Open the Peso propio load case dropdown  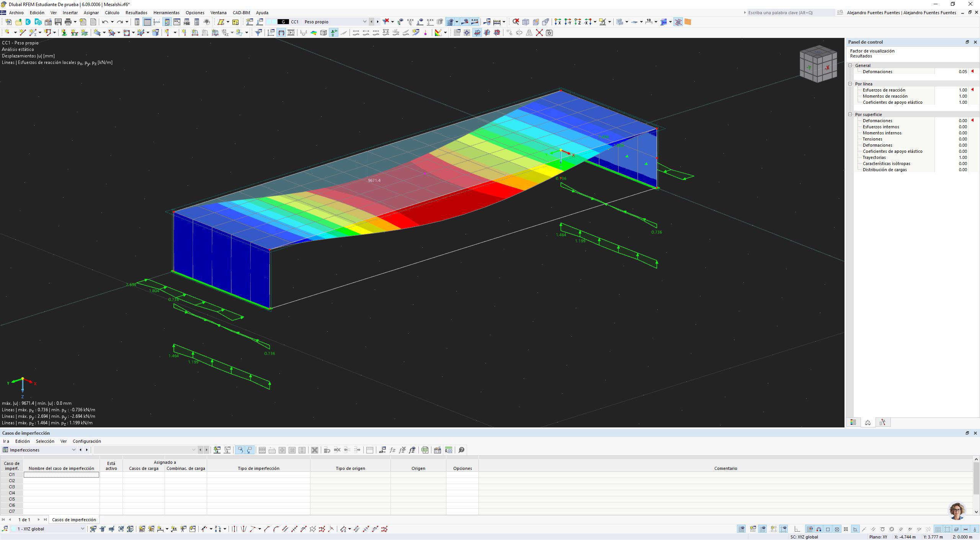pos(364,22)
